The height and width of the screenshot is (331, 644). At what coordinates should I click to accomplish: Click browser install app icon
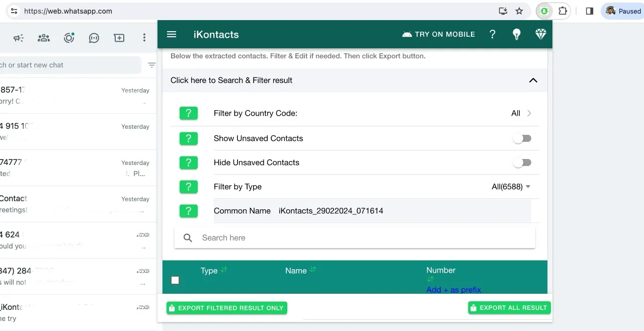[x=503, y=11]
